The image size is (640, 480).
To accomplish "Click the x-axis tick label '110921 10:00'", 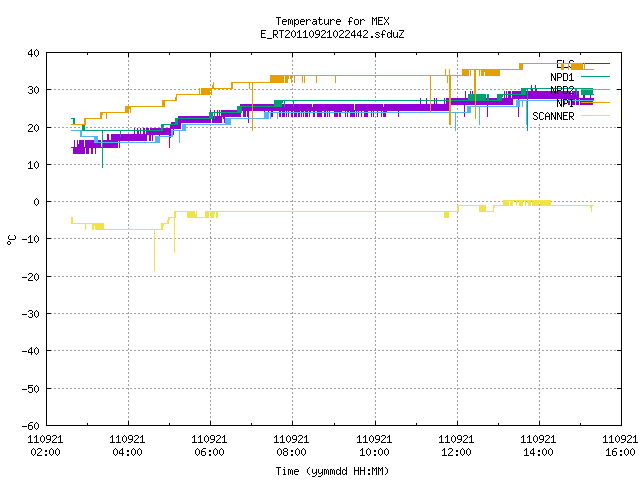I will click(x=374, y=445).
